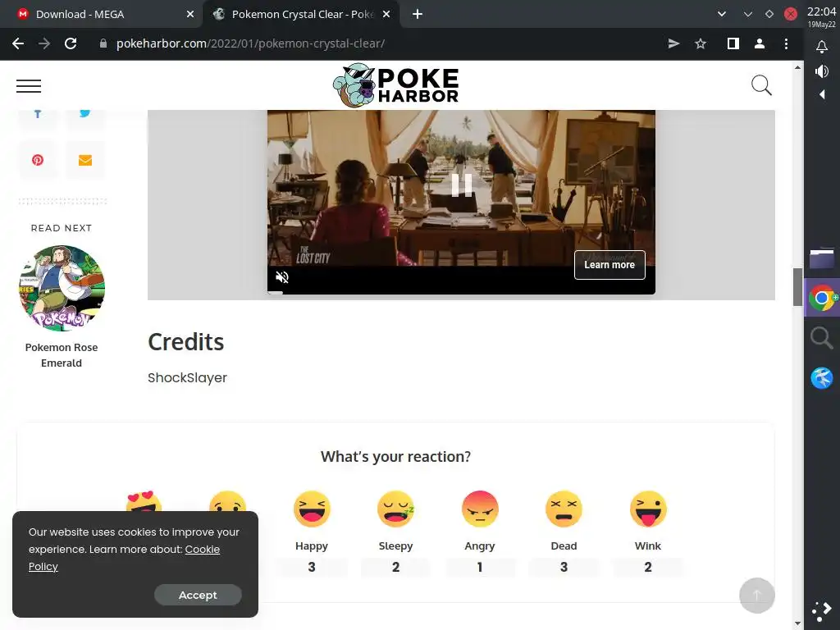Select the Happy reaction emoji
This screenshot has height=630, width=840.
coord(312,509)
